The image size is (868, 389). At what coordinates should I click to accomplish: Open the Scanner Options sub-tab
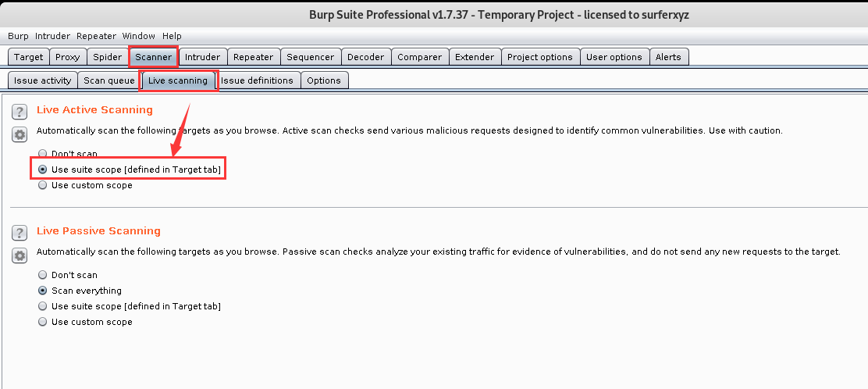[324, 80]
